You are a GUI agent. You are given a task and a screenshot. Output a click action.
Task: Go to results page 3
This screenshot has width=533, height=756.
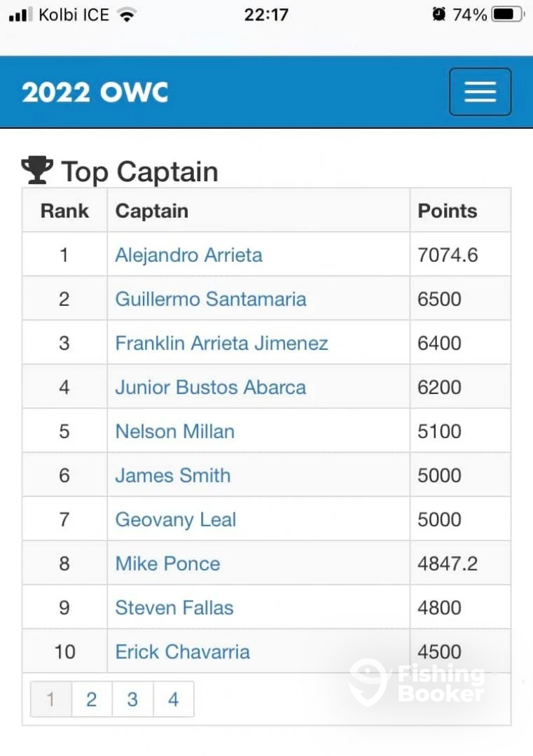point(132,699)
